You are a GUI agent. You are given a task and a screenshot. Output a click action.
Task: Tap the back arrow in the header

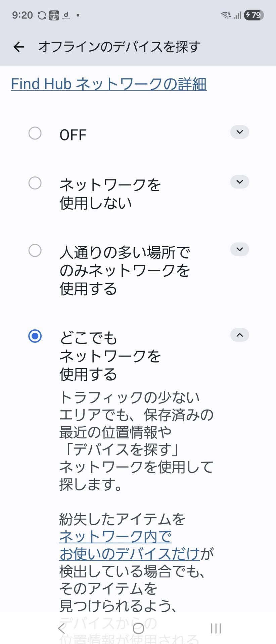point(19,47)
